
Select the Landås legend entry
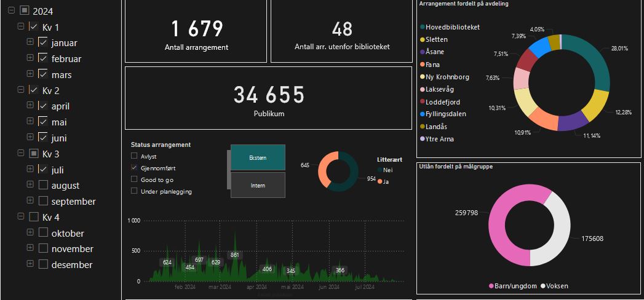pyautogui.click(x=433, y=127)
